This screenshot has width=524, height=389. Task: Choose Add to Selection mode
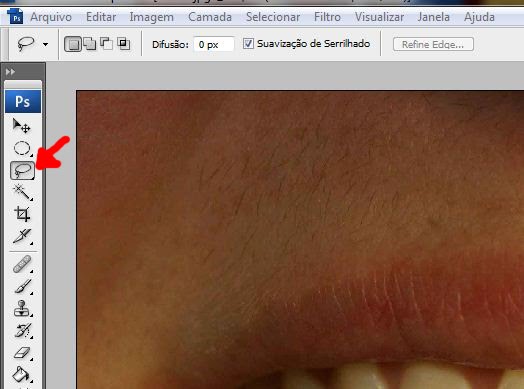[x=90, y=44]
